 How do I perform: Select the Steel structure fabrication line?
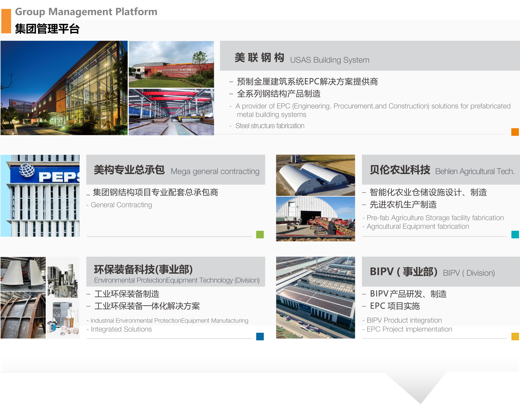(x=270, y=126)
